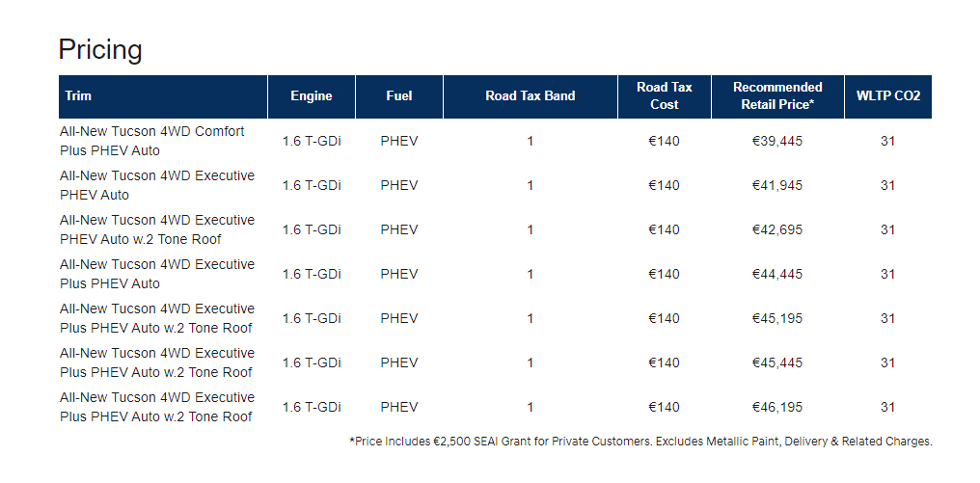The image size is (980, 483).
Task: Click the first row's 1.6 T-GDi engine cell
Action: coord(312,141)
